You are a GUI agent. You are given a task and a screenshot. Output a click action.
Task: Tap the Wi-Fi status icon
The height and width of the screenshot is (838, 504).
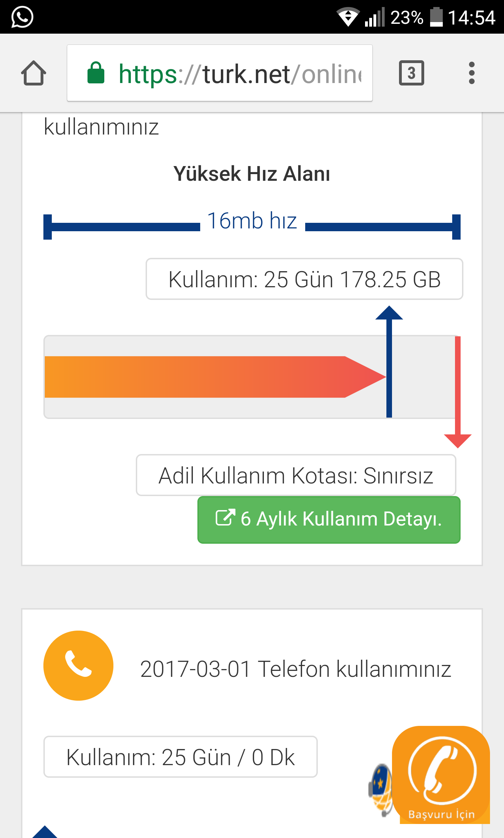click(348, 17)
